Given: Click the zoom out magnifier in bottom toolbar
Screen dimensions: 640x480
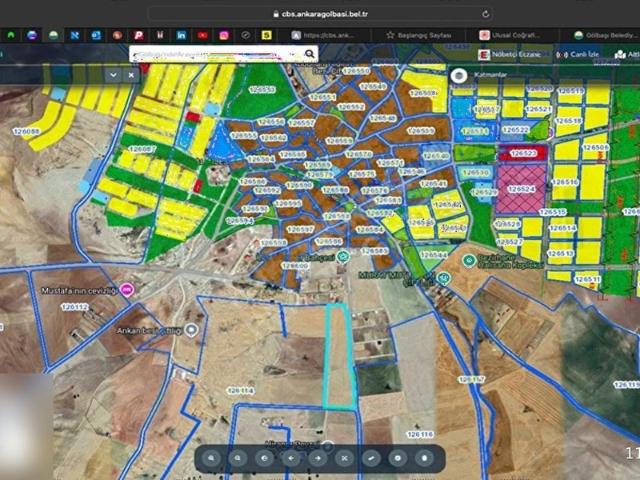Looking at the screenshot, I should 238,458.
